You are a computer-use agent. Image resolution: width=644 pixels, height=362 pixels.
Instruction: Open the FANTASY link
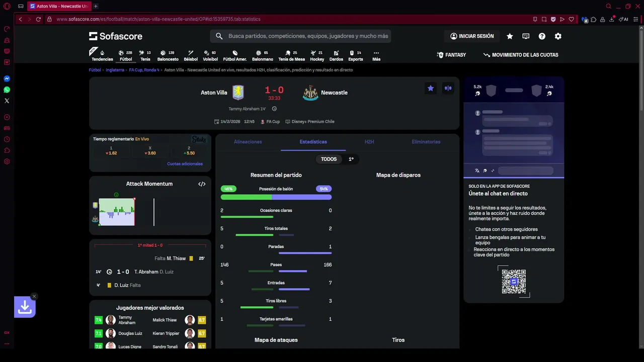(x=452, y=55)
